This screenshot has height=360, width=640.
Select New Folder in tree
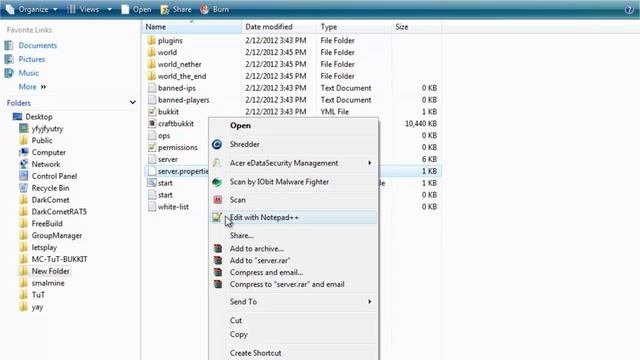(x=51, y=271)
